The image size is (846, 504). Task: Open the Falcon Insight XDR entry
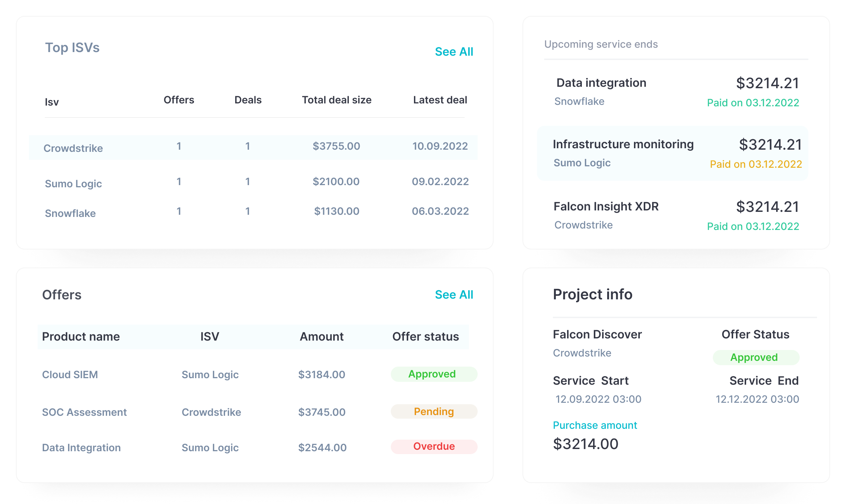606,206
